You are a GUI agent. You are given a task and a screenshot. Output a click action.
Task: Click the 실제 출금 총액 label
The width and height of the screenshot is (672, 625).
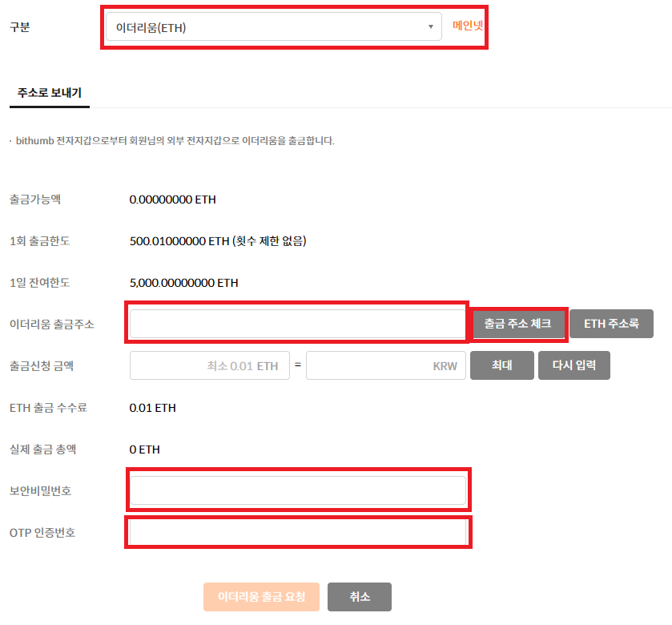[43, 450]
